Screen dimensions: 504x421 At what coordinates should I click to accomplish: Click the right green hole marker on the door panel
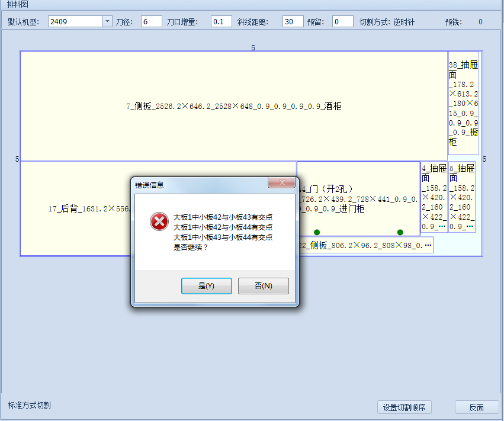pyautogui.click(x=400, y=232)
